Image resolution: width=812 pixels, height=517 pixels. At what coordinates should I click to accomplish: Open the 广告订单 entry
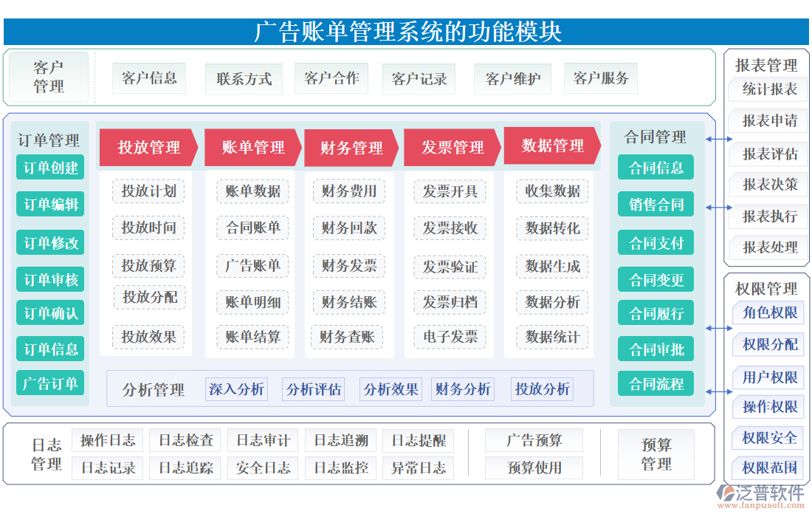click(x=49, y=383)
